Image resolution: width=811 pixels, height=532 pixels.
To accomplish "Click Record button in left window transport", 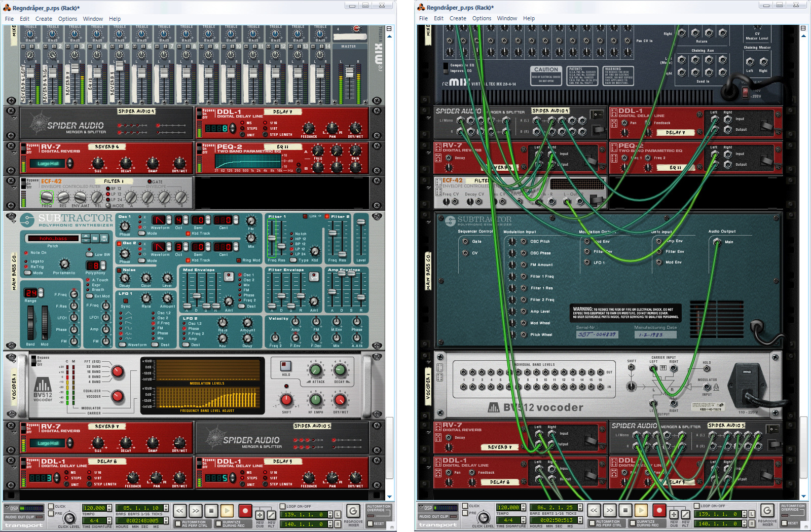I will [x=245, y=511].
